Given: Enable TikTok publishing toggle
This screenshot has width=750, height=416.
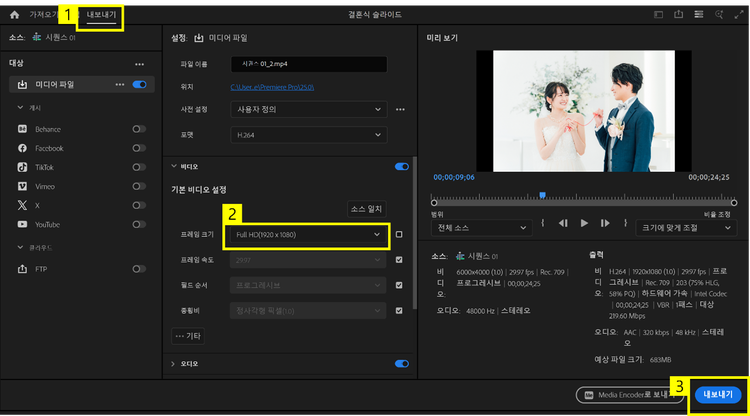Looking at the screenshot, I should 139,167.
